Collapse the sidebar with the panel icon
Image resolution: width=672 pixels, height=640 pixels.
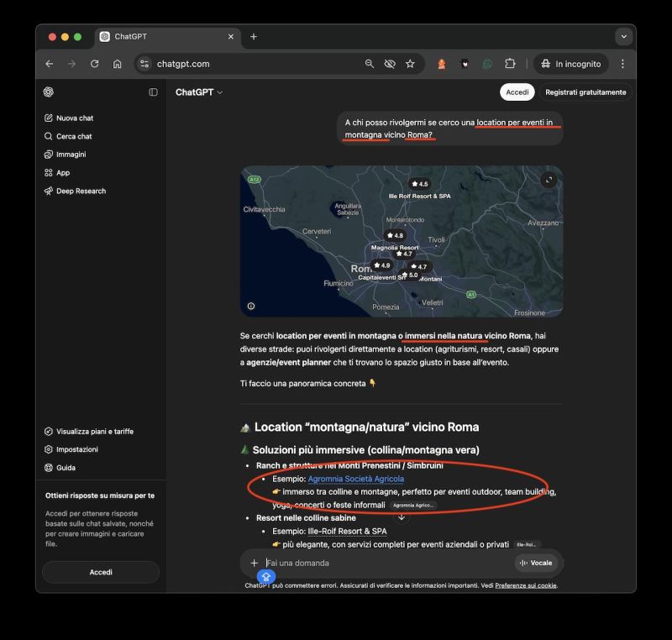(x=153, y=92)
